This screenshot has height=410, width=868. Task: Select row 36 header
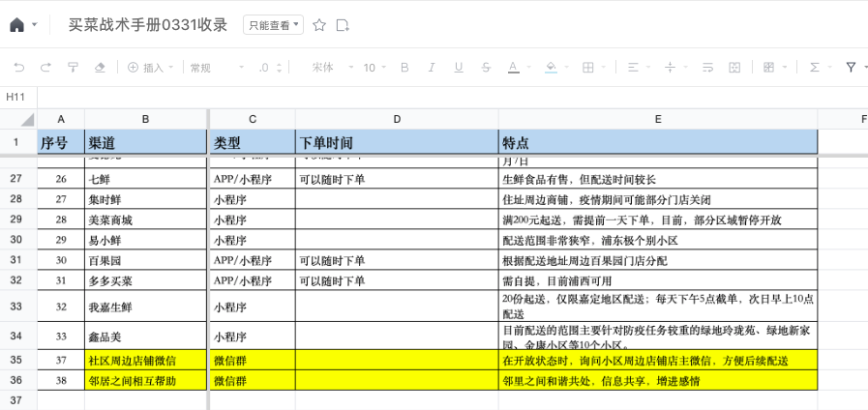[18, 380]
